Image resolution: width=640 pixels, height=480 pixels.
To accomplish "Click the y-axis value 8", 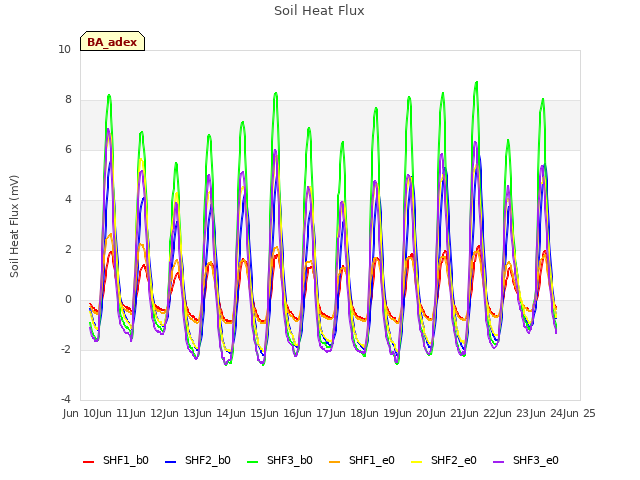I will 68,100.
